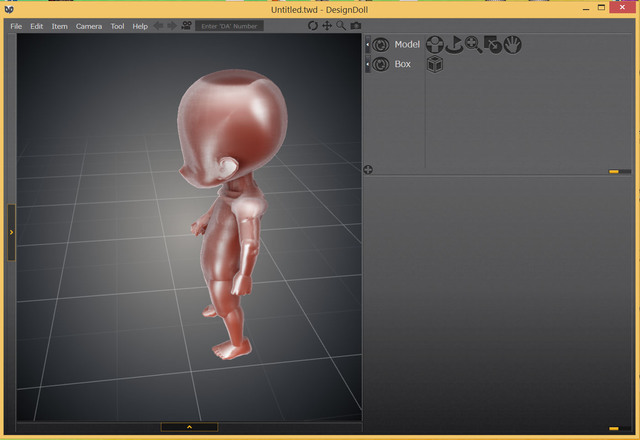This screenshot has width=640, height=440.
Task: Click the pan camera cross-arrows icon
Action: coord(327,26)
